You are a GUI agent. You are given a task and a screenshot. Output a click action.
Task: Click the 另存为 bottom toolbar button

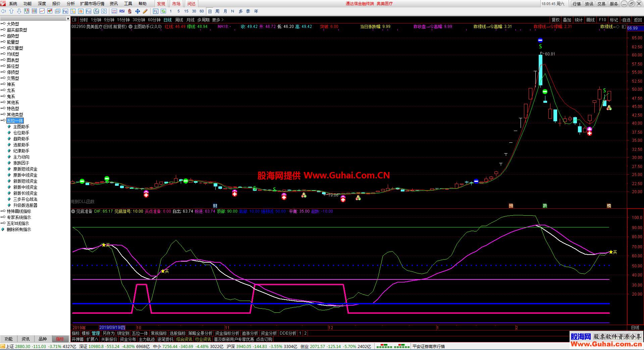(109, 333)
